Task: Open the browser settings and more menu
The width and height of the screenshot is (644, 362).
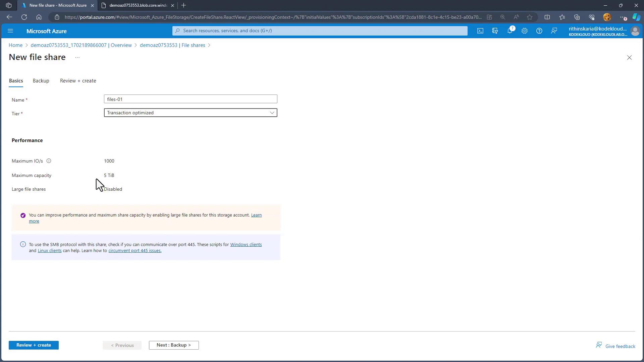Action: (623, 17)
